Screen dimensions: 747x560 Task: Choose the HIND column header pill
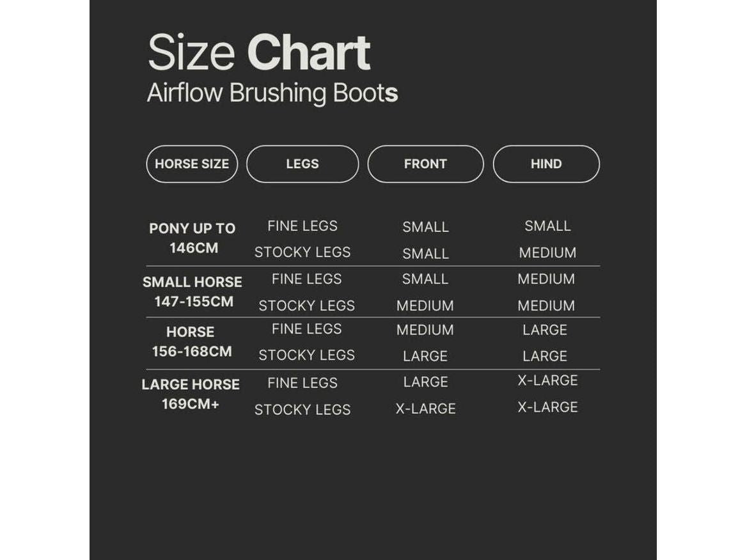coord(546,164)
